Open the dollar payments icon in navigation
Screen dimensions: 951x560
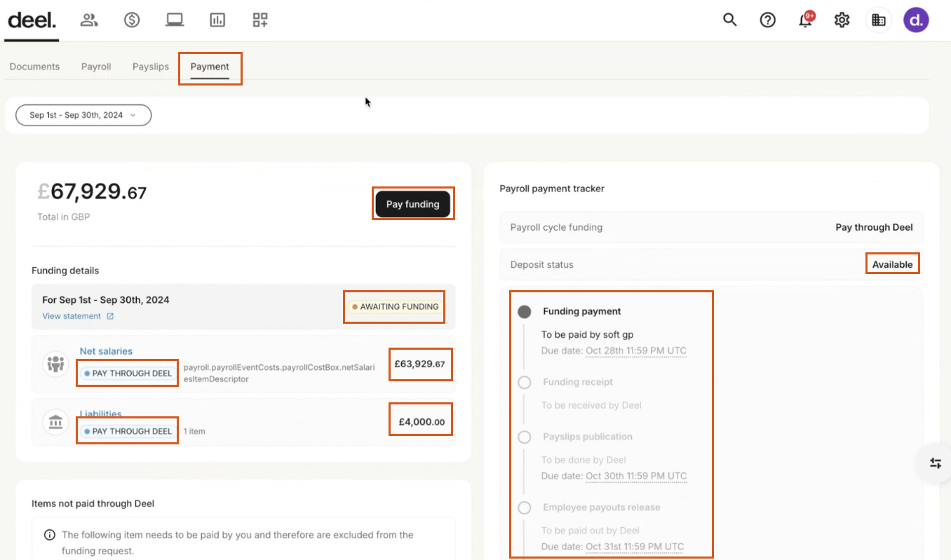coord(132,20)
